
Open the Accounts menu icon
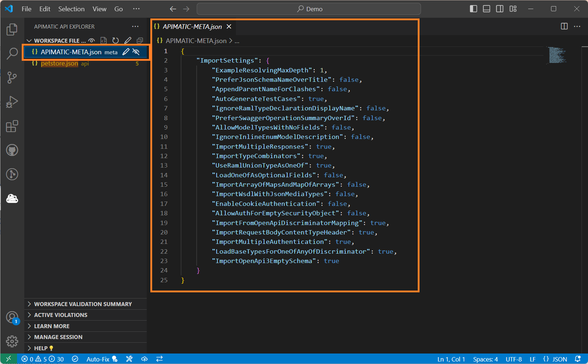[x=12, y=317]
